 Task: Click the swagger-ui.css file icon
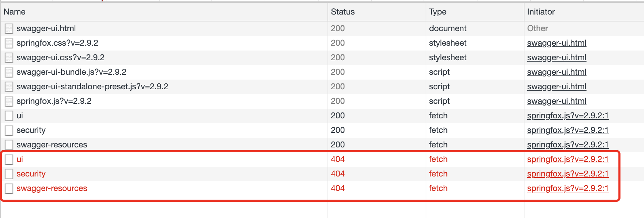pyautogui.click(x=9, y=58)
